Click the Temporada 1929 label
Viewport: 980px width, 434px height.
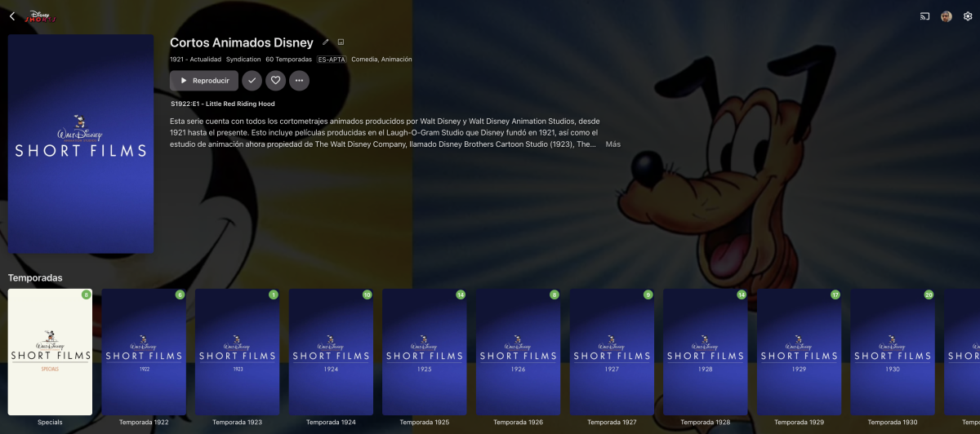click(800, 423)
